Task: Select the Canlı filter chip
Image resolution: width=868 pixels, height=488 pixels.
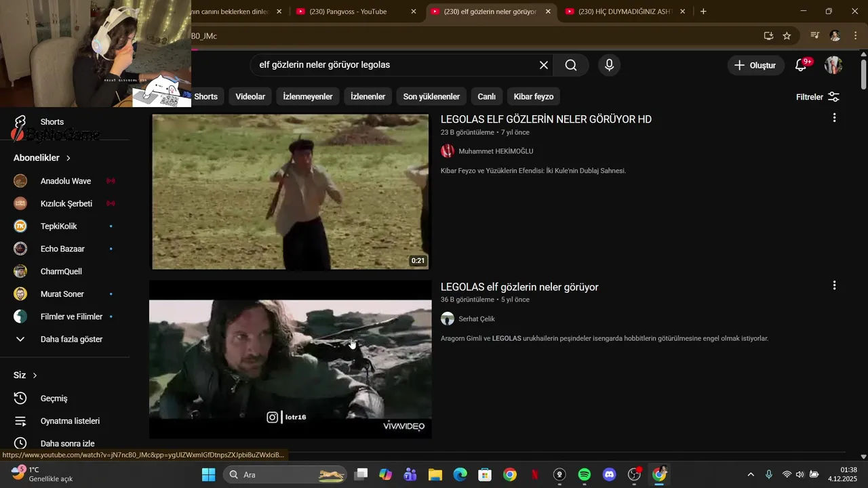Action: 487,97
